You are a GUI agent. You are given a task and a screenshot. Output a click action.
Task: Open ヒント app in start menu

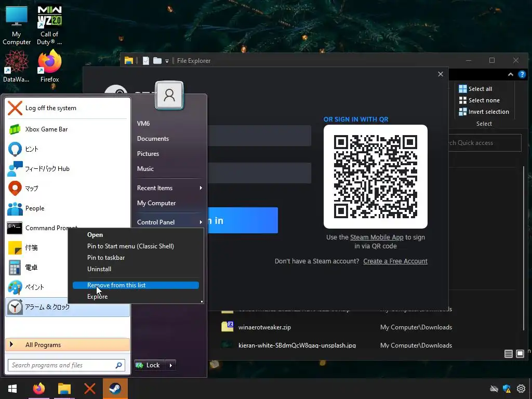click(68, 149)
